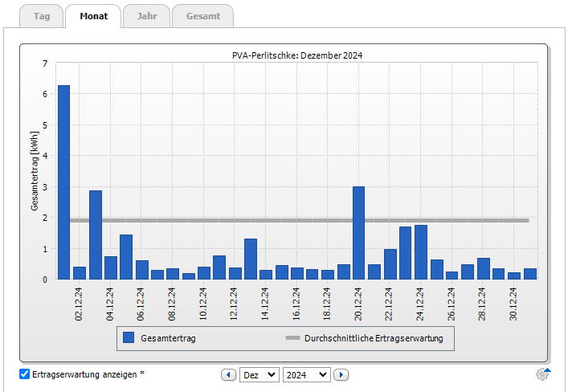
Task: Click the Gesamtertrag legend label
Action: (168, 338)
